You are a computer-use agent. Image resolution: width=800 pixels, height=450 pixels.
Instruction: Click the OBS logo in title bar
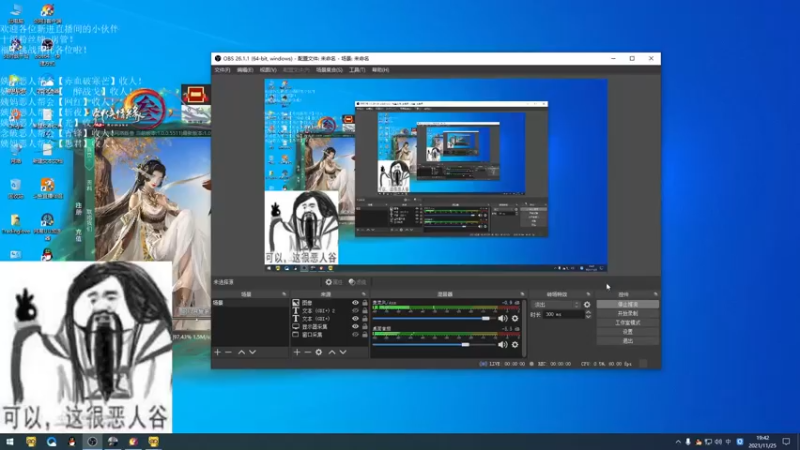pyautogui.click(x=218, y=59)
